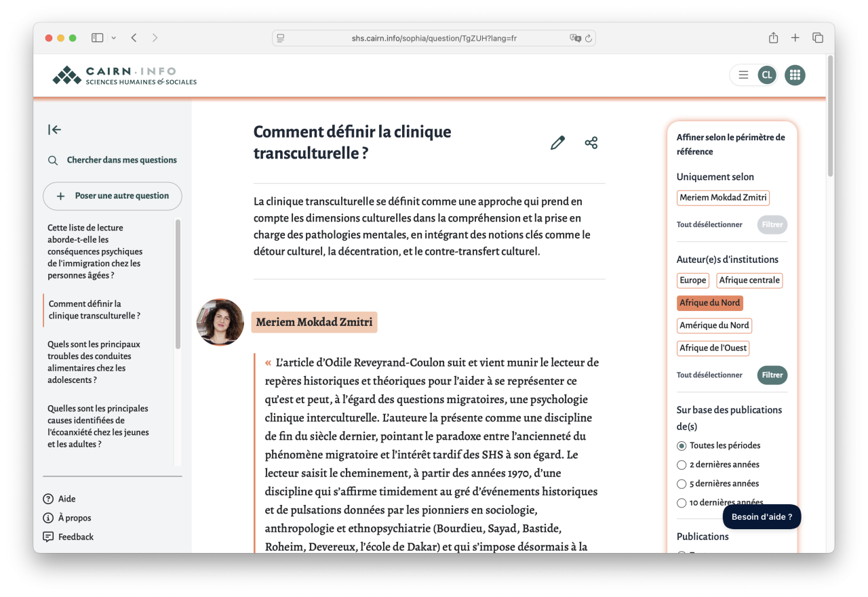Screen dimensions: 868x597
Task: Collapse the questions sidebar with the arrow icon
Action: pos(54,129)
